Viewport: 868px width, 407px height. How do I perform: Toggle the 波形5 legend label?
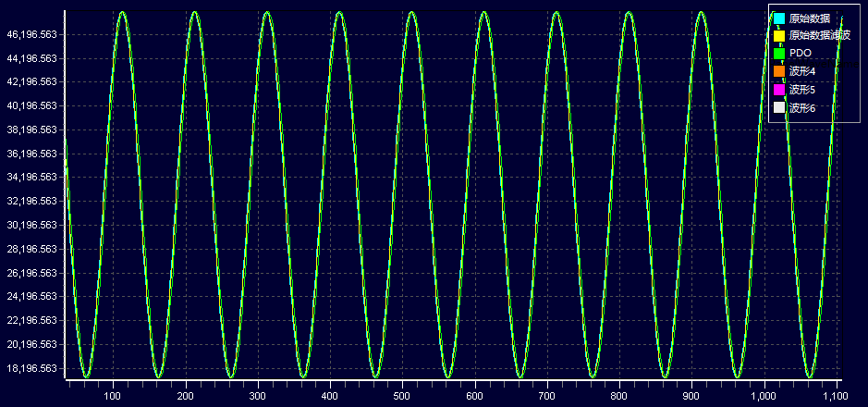coord(802,90)
